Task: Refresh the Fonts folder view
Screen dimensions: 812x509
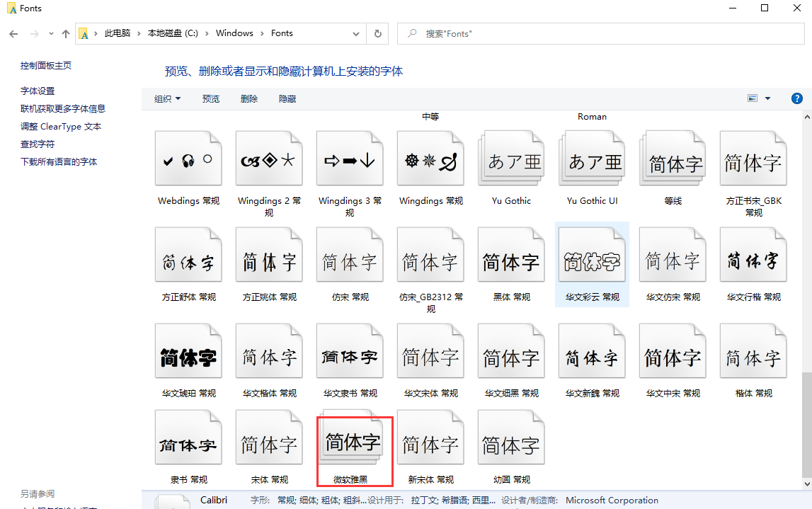Action: pos(378,34)
